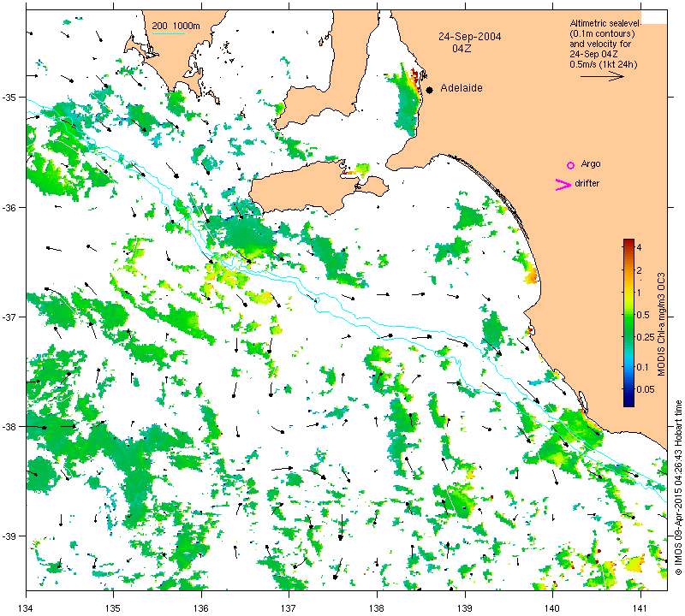
Task: Click the longitude axis label 140
Action: [552, 607]
